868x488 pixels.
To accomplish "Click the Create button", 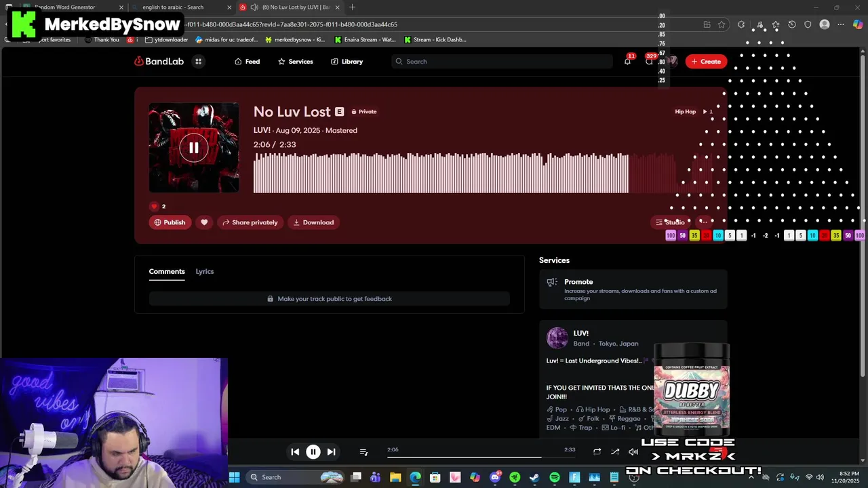I will click(x=706, y=61).
